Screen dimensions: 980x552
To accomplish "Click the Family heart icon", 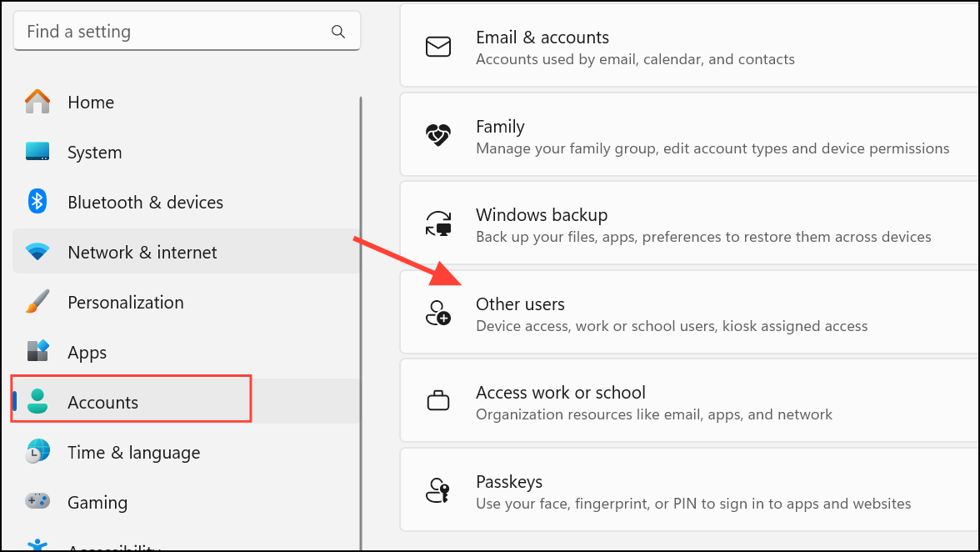I will tap(438, 135).
